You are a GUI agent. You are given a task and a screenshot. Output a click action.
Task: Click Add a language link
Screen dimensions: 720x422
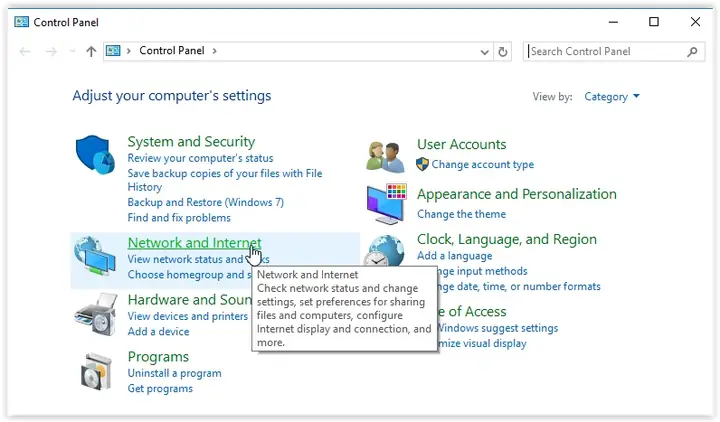coord(455,255)
